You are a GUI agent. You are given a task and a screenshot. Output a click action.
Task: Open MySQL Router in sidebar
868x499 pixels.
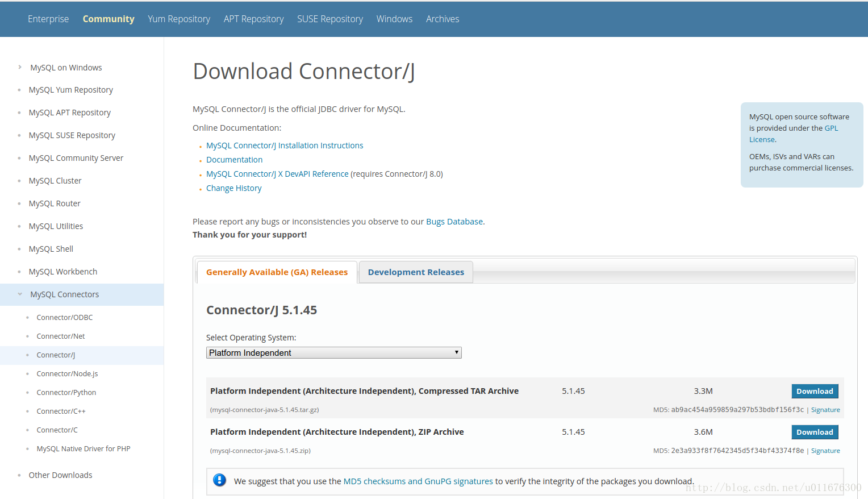point(55,203)
